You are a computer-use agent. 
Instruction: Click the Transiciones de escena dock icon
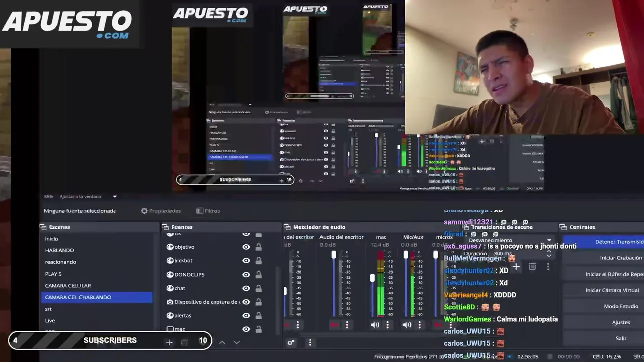pyautogui.click(x=466, y=227)
